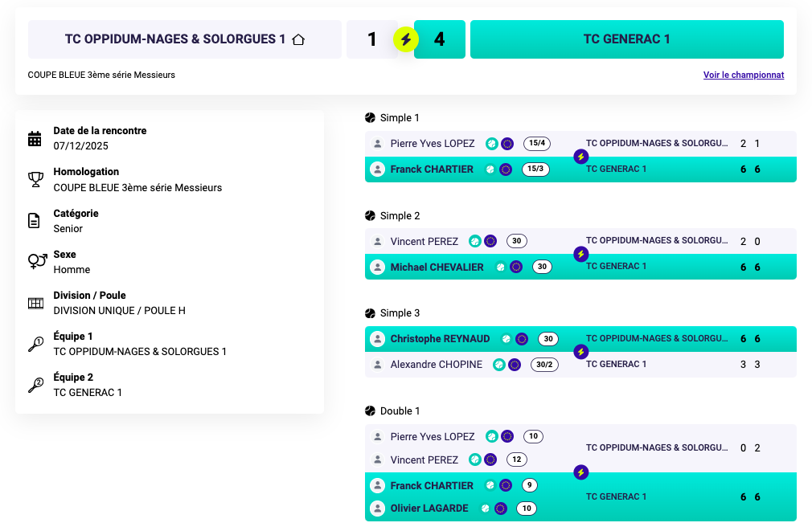This screenshot has height=531, width=812.
Task: Click the gender symbol icon beside Sexe
Action: (35, 262)
